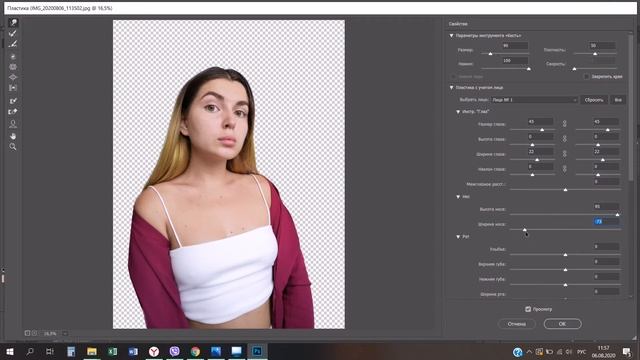
Task: Click the brush Размер slider handle
Action: click(490, 53)
